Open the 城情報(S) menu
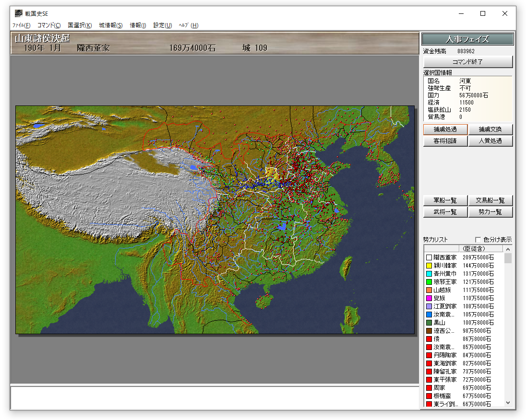The width and height of the screenshot is (526, 420). tap(111, 25)
